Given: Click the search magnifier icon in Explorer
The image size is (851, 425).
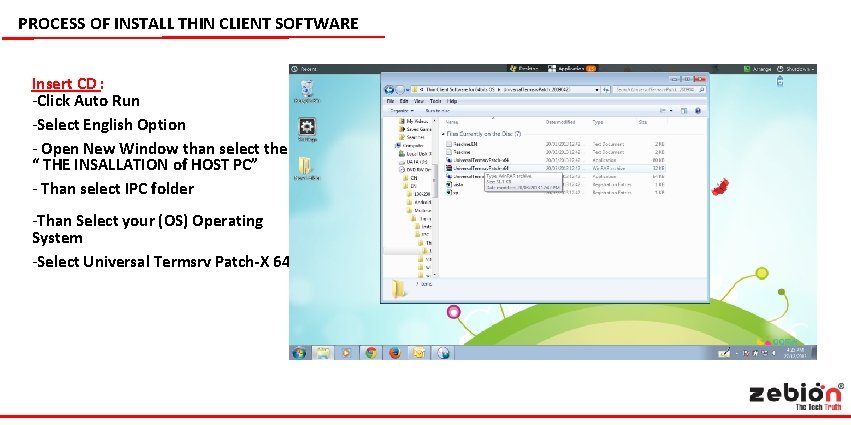Looking at the screenshot, I should (x=702, y=90).
